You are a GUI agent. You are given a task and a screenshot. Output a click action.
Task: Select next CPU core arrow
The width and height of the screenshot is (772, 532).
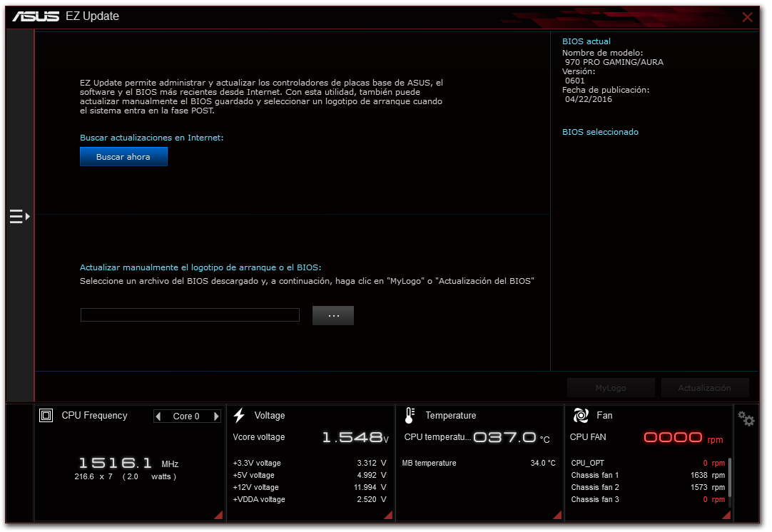tap(215, 416)
